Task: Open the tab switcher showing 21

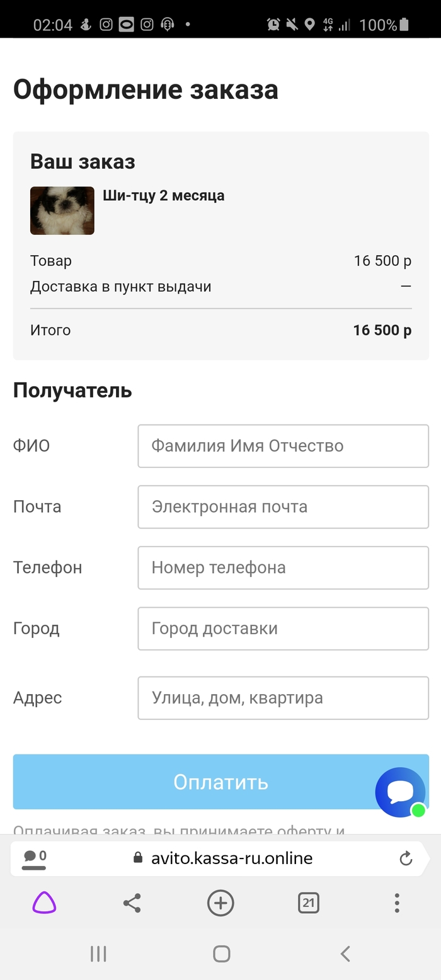Action: pos(308,903)
